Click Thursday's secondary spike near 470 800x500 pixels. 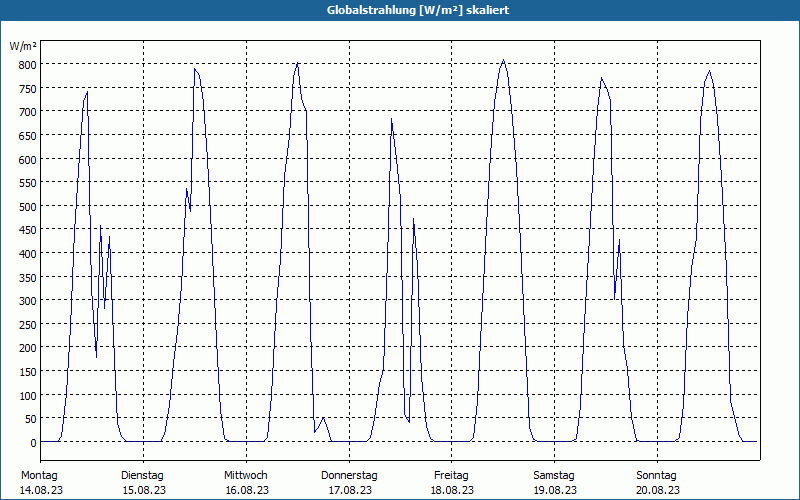pos(413,219)
